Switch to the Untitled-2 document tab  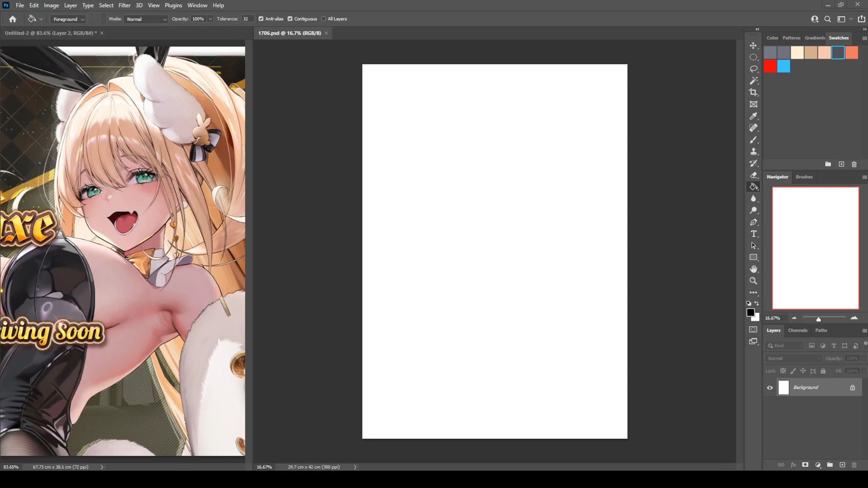pos(51,33)
